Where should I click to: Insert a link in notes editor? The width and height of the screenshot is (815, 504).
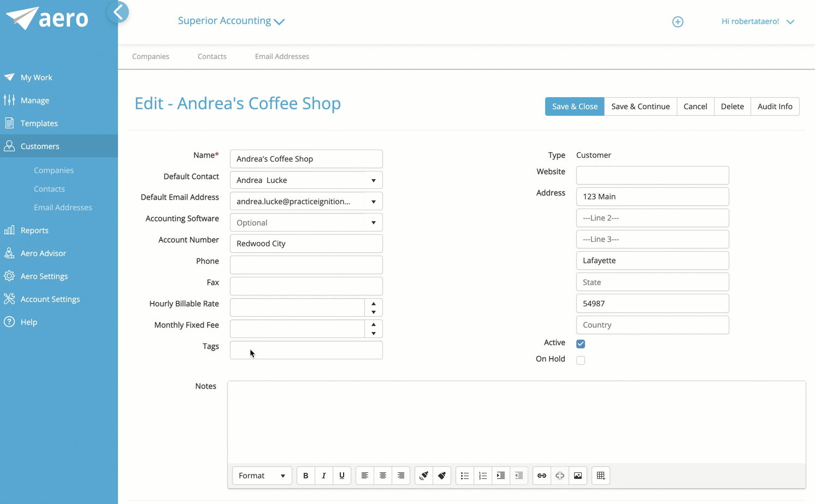tap(541, 476)
